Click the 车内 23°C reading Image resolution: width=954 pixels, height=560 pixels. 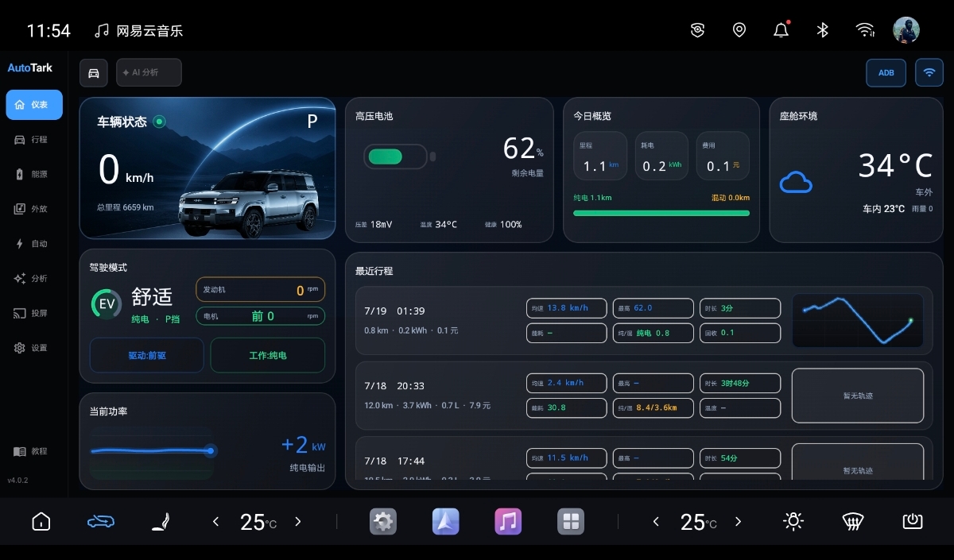coord(883,209)
